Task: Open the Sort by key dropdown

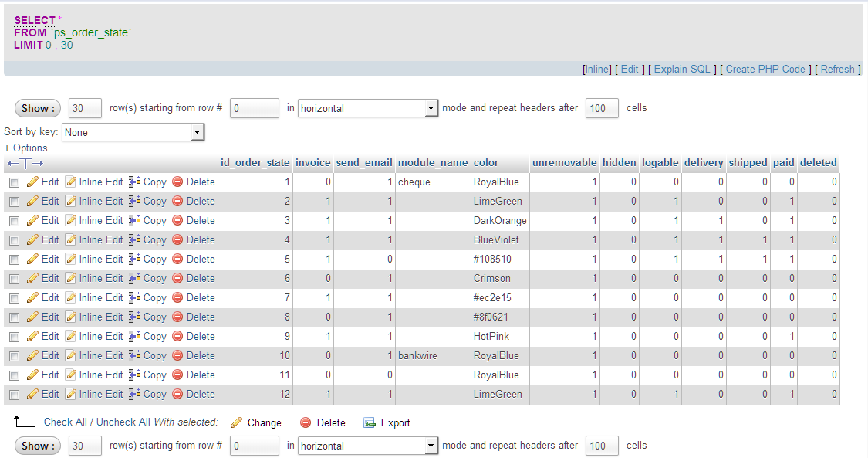Action: click(x=133, y=133)
